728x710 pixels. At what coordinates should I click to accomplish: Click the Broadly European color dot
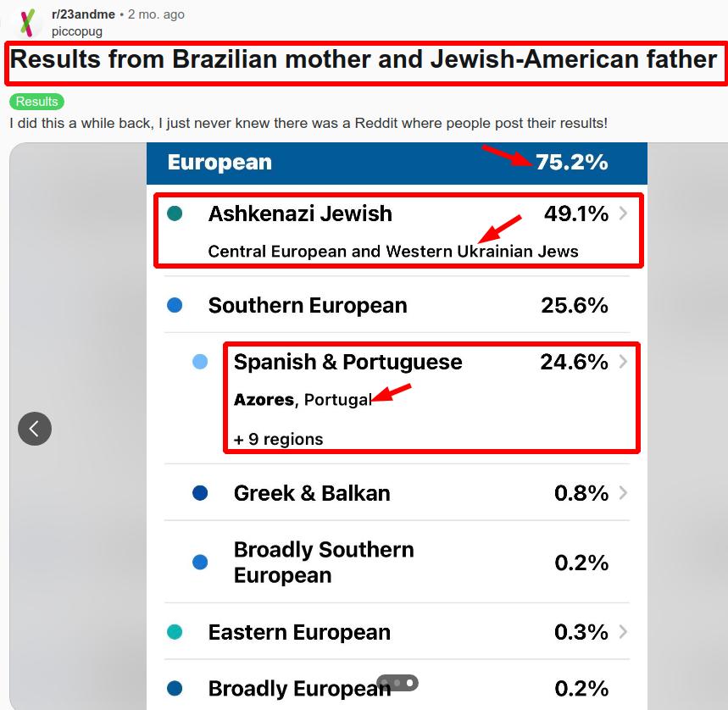coord(175,688)
